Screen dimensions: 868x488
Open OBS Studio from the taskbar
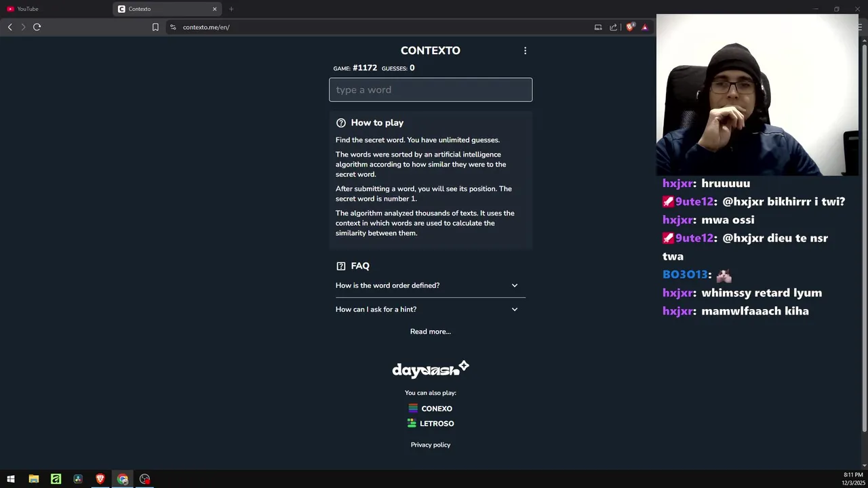145,479
